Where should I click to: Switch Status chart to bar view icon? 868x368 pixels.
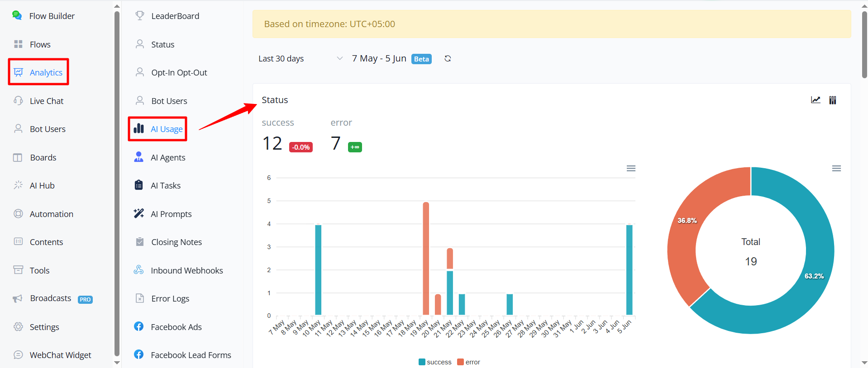833,100
